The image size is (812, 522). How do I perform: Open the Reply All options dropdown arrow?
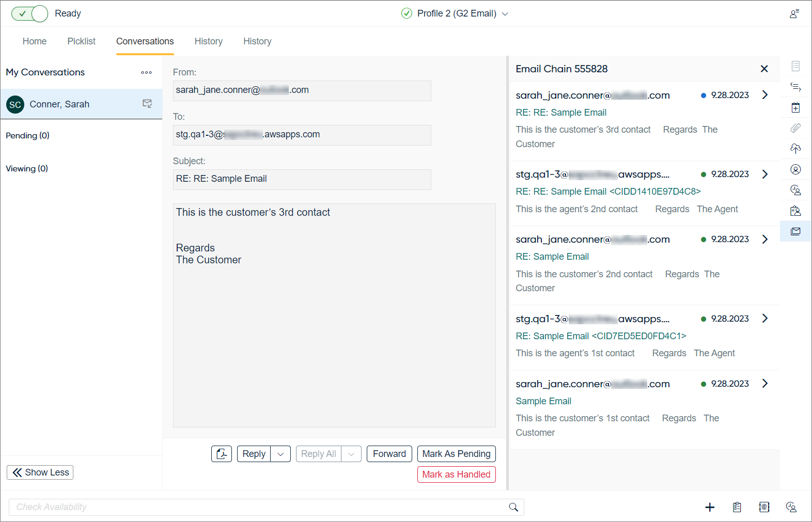tap(351, 454)
